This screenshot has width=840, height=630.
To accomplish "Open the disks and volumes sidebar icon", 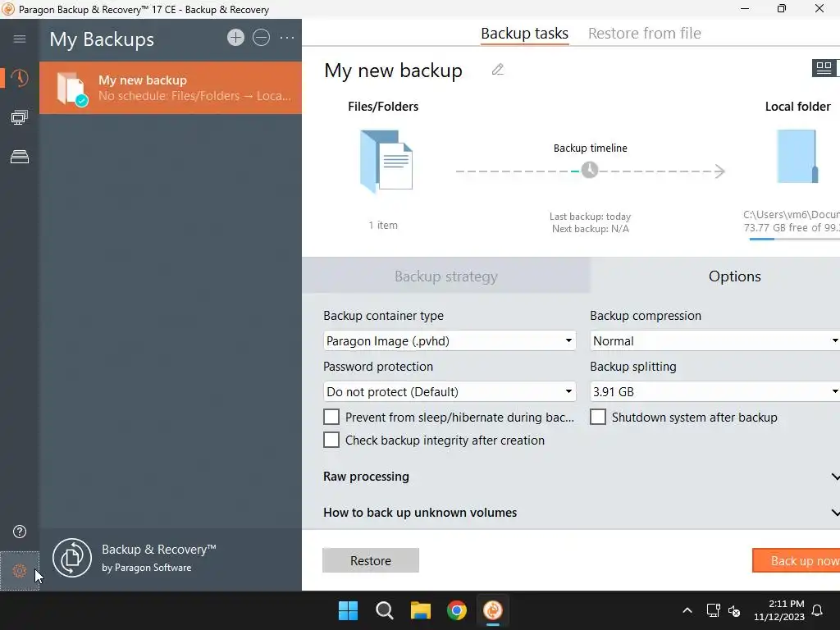I will 20,157.
